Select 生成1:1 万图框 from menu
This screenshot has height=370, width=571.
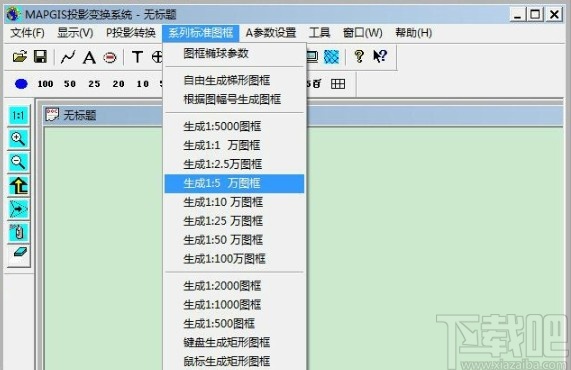point(234,145)
